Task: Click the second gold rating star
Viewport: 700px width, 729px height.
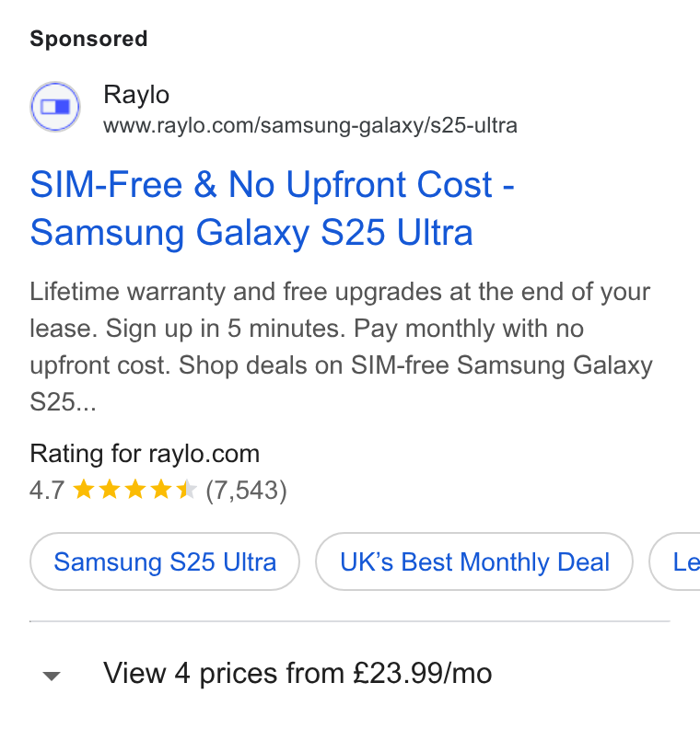Action: pyautogui.click(x=110, y=490)
